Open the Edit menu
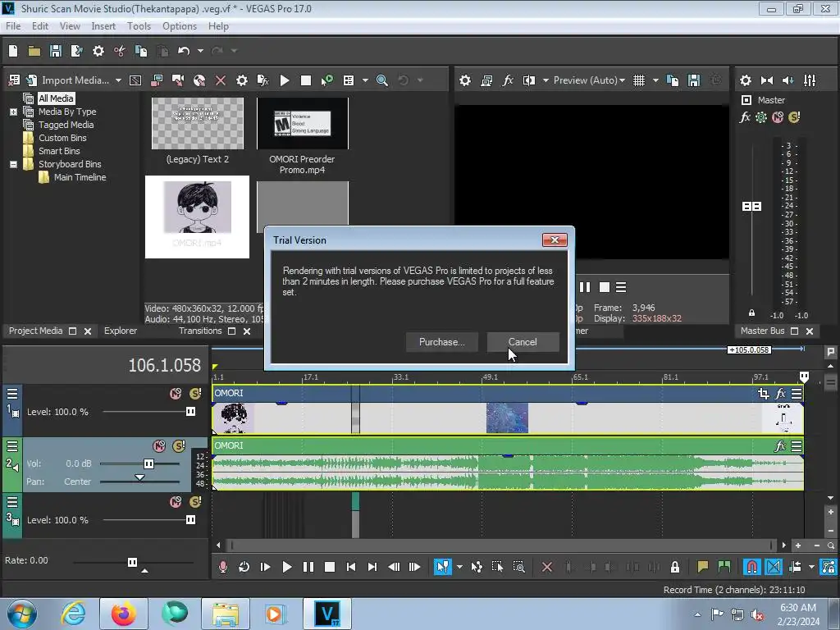Screen dimensions: 840x630 coord(39,26)
